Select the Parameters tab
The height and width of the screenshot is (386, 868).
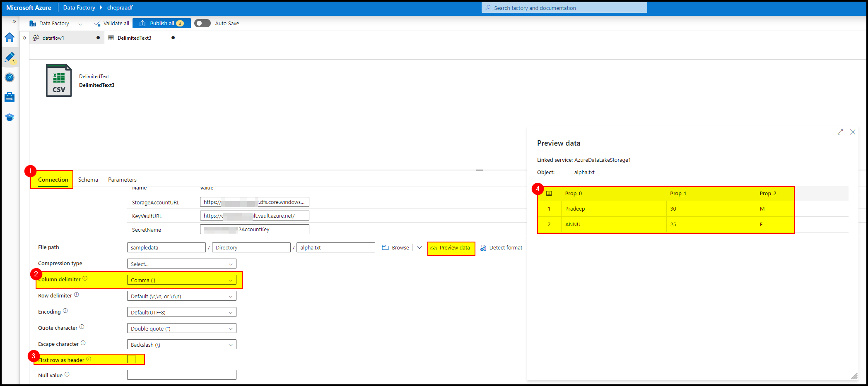pos(122,180)
